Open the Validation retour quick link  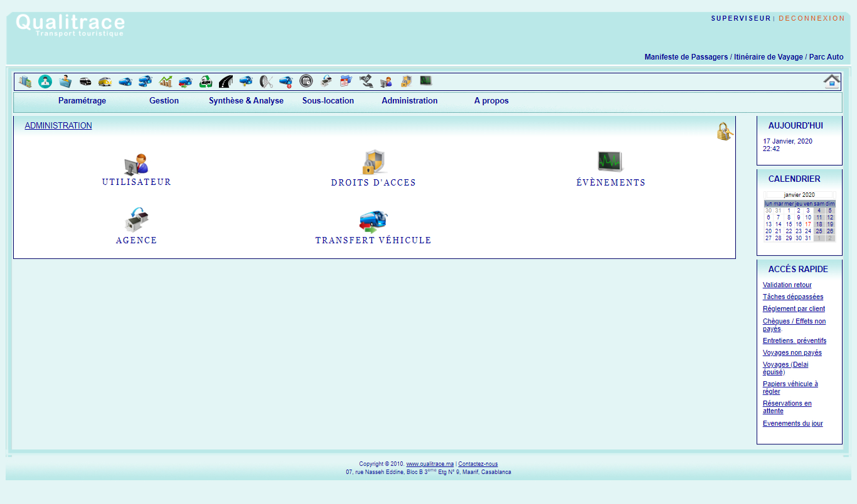(787, 285)
